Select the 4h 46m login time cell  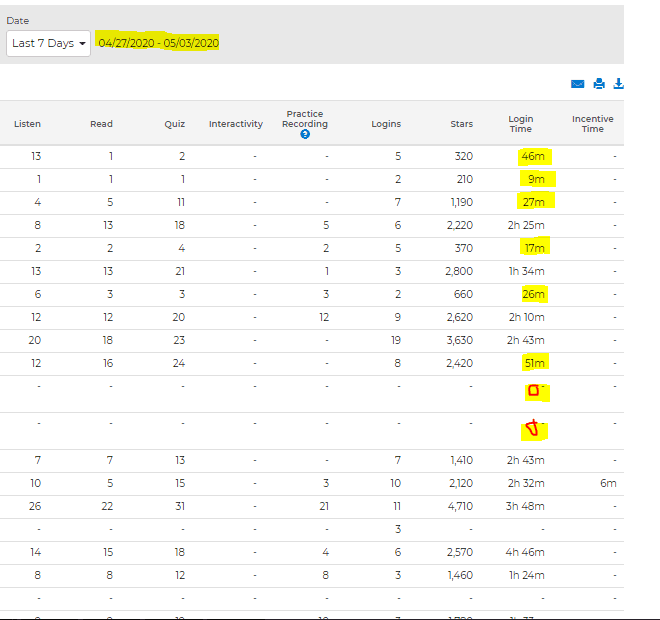[525, 552]
